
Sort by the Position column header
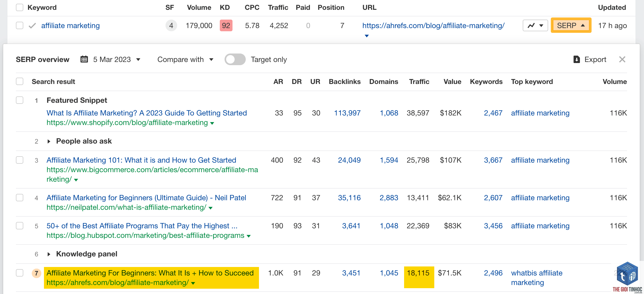pos(331,7)
